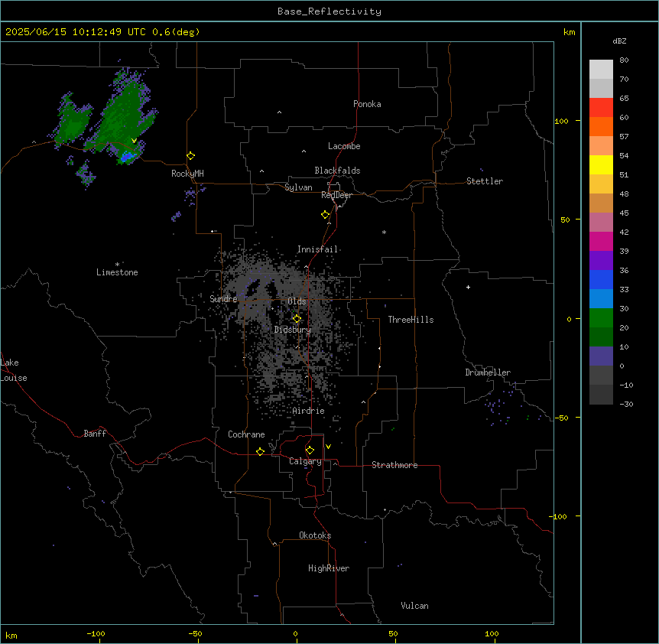Click the blue high-reflectivity core in the northwest storm
The width and height of the screenshot is (659, 644).
128,157
